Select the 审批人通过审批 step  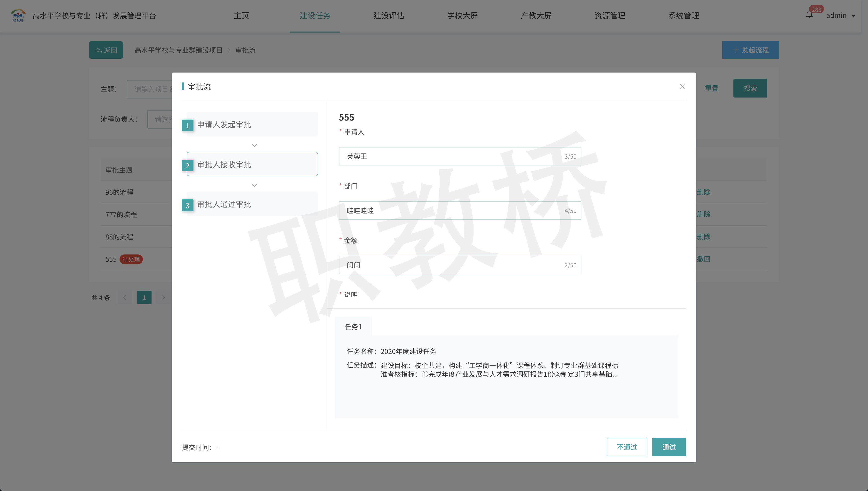[x=252, y=204]
